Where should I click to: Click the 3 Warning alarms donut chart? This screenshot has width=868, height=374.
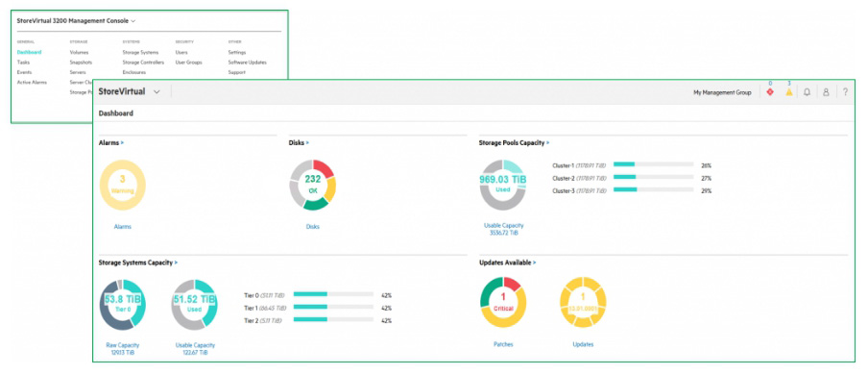(x=122, y=185)
